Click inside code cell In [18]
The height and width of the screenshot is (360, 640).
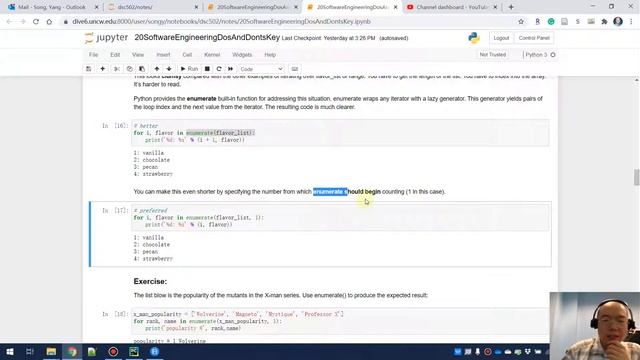(x=340, y=321)
